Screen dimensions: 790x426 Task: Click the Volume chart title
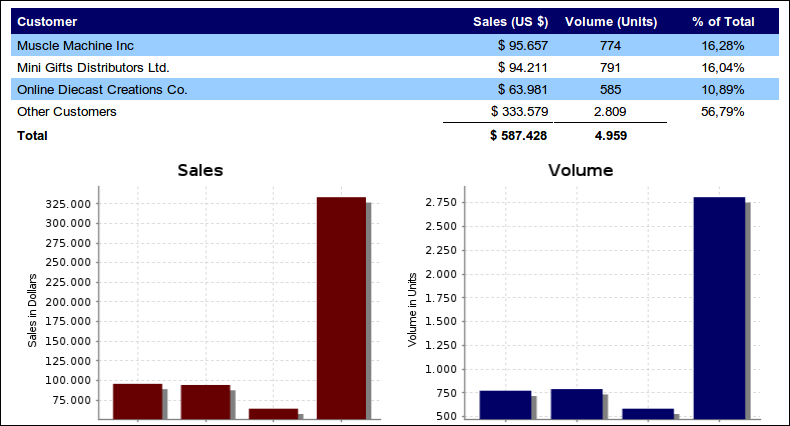(x=580, y=170)
